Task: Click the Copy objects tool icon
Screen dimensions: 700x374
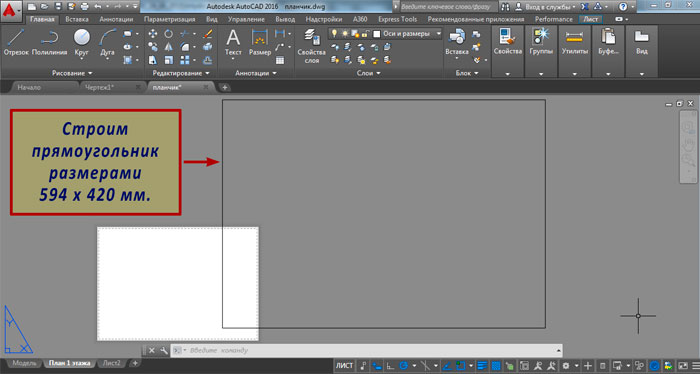Action: 153,47
